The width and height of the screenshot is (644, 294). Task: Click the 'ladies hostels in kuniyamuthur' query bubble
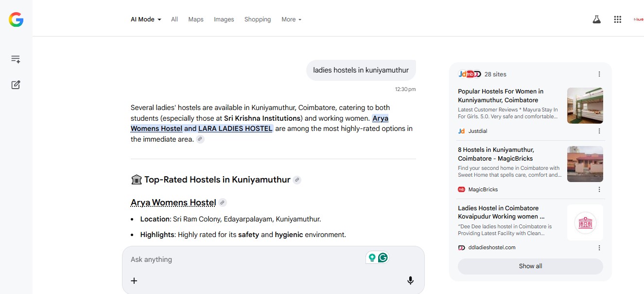pos(361,70)
